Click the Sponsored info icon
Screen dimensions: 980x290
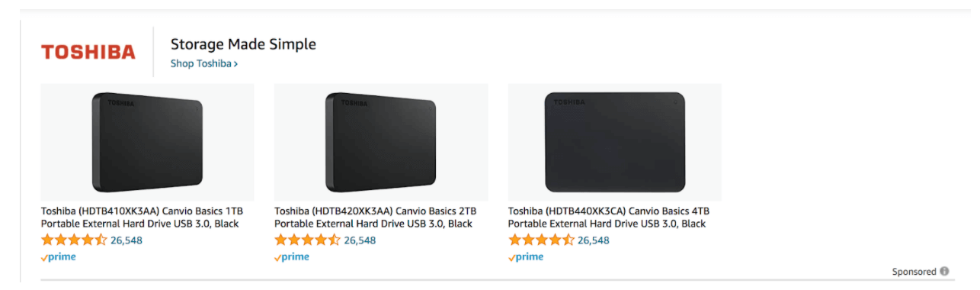(x=944, y=271)
